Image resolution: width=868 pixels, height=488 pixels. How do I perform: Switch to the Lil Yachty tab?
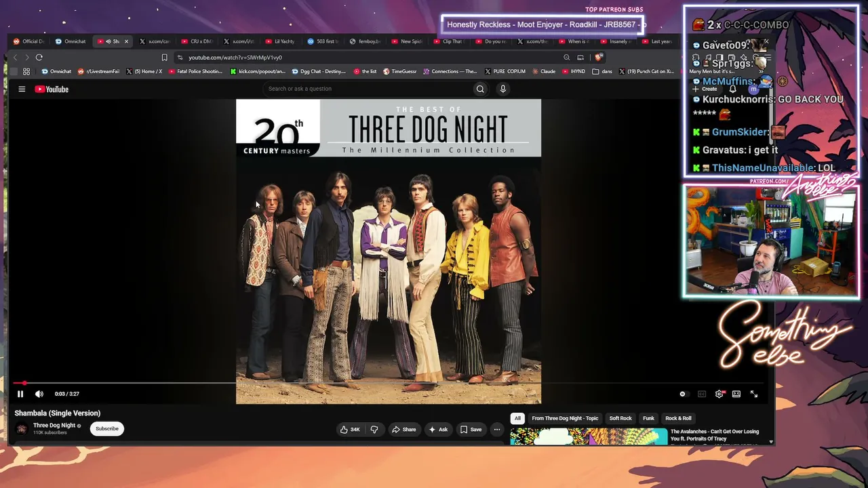[281, 41]
